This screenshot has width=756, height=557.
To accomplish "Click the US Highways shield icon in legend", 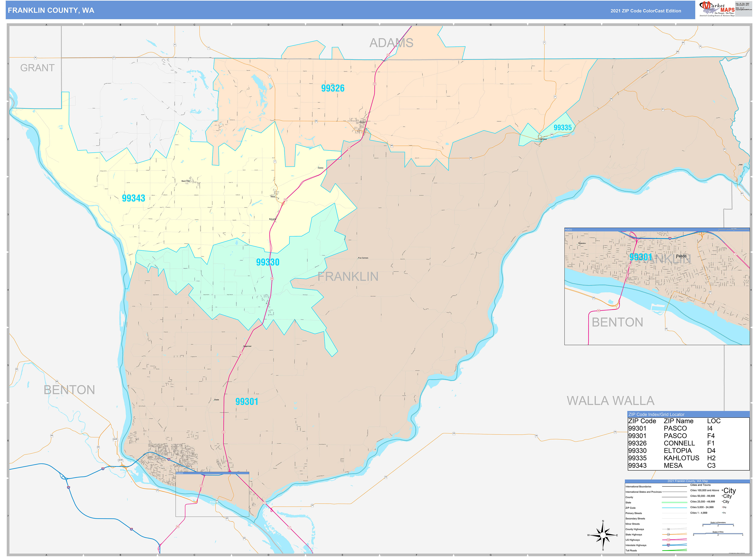I will (x=669, y=540).
